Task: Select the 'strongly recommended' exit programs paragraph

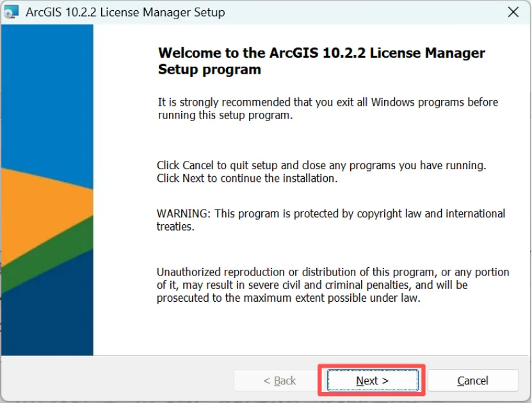Action: point(327,109)
